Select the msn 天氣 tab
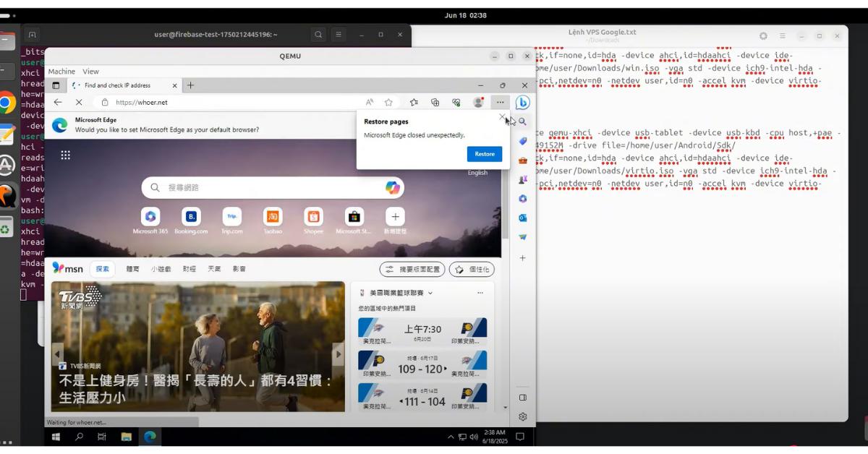 [214, 269]
